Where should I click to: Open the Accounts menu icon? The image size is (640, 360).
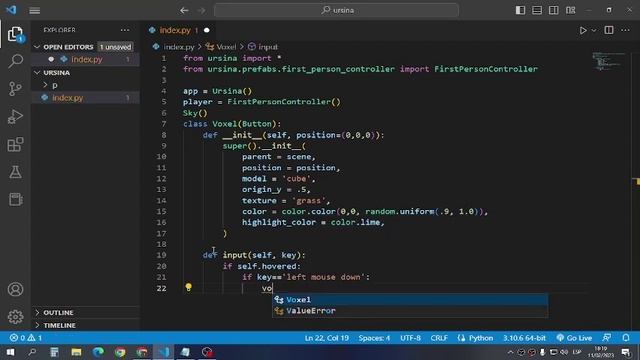coord(15,289)
